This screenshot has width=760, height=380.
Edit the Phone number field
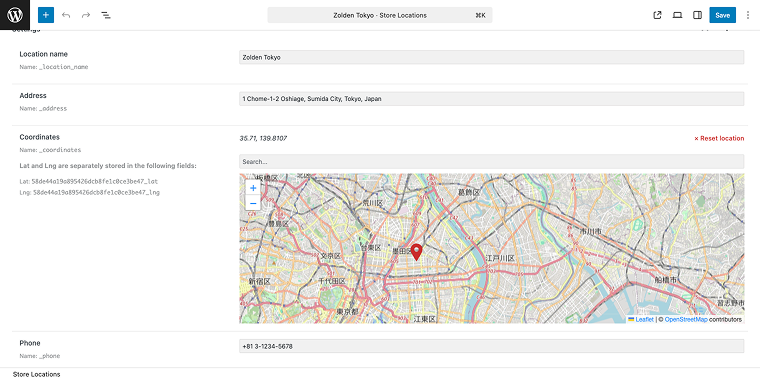click(491, 346)
